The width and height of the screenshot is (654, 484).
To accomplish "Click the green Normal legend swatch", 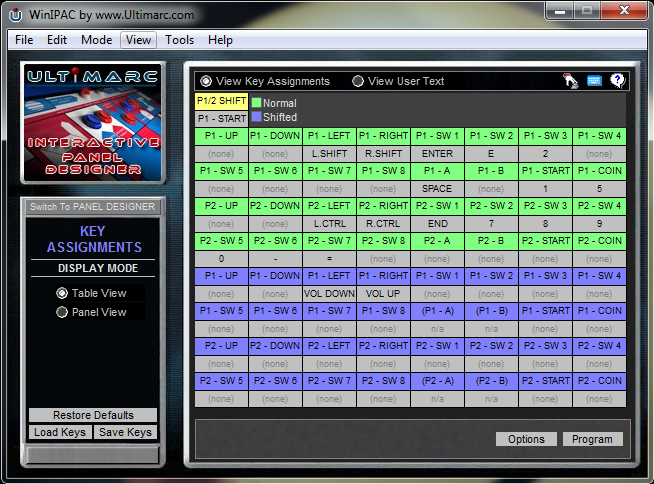I will (x=256, y=103).
